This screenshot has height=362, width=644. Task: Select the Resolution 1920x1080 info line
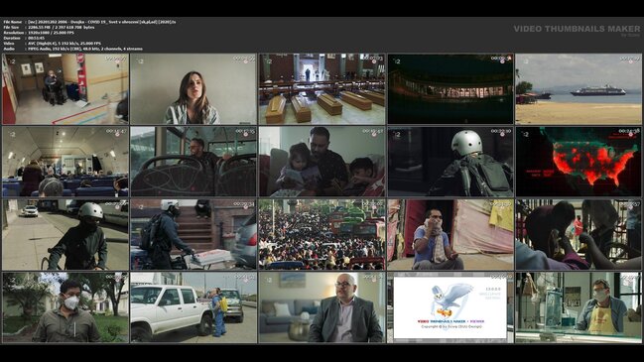point(39,33)
